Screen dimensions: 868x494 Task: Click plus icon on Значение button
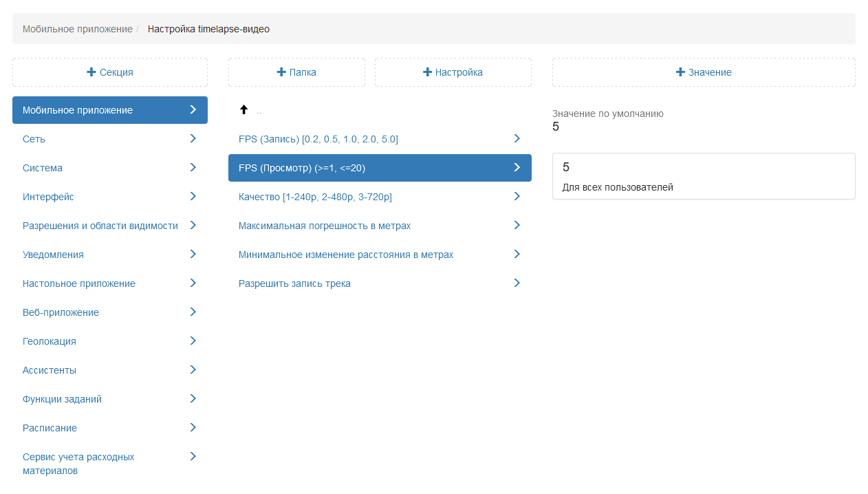pyautogui.click(x=680, y=72)
